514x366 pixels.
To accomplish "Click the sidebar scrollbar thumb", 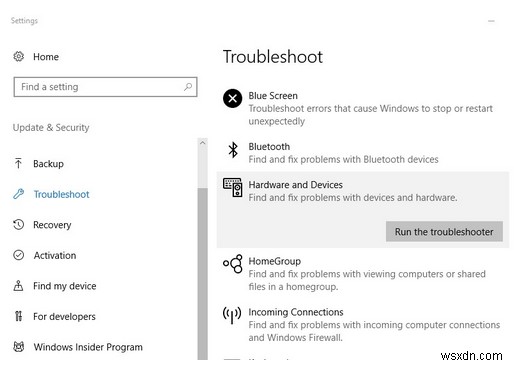I will click(x=202, y=273).
